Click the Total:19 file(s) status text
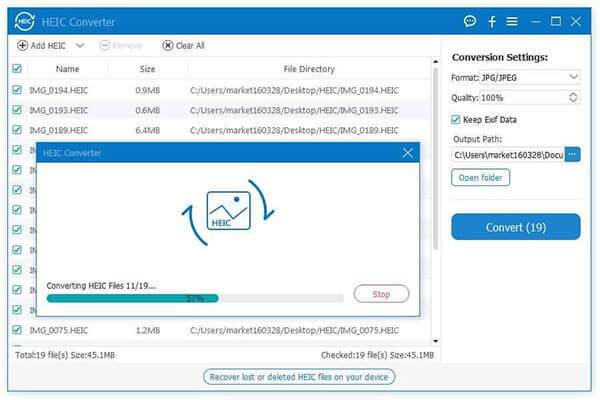 point(65,355)
